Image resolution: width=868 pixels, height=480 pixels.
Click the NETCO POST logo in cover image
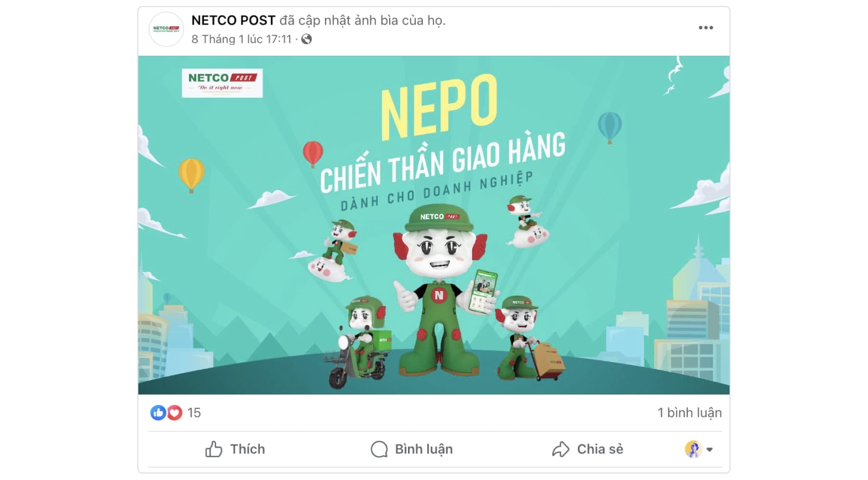tap(222, 83)
